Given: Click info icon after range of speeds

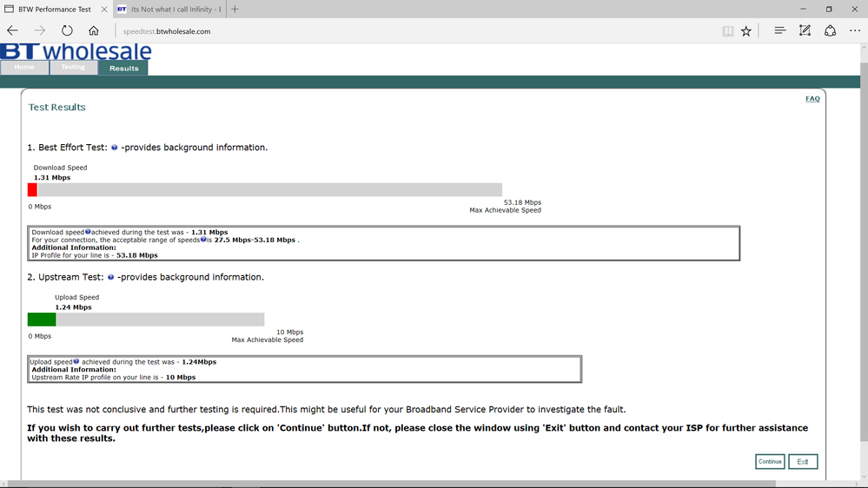Looking at the screenshot, I should coord(203,240).
